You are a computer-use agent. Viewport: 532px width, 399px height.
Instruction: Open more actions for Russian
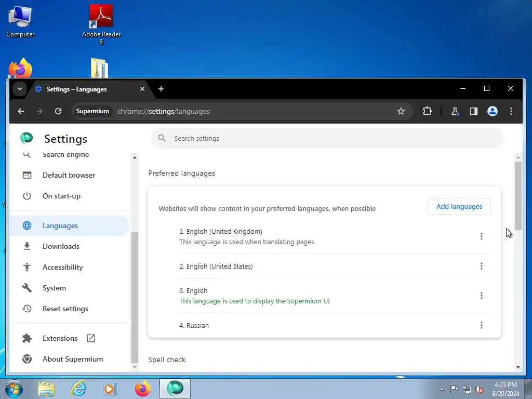[481, 325]
